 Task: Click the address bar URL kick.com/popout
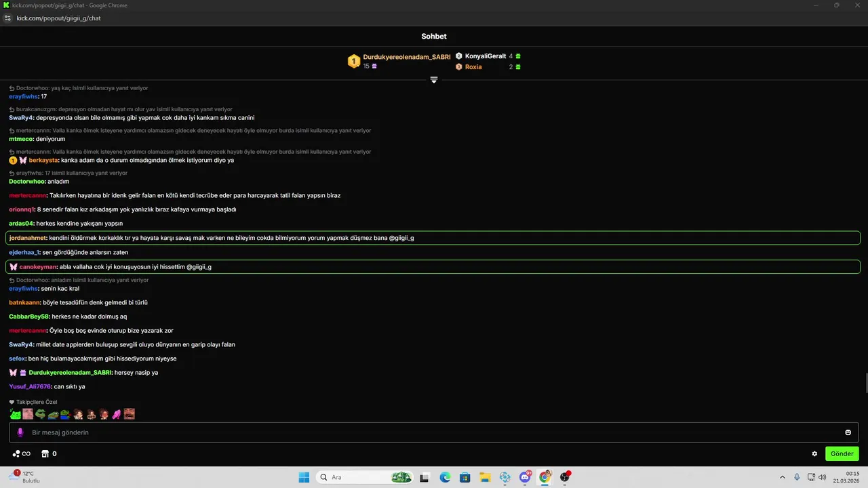pyautogui.click(x=59, y=18)
